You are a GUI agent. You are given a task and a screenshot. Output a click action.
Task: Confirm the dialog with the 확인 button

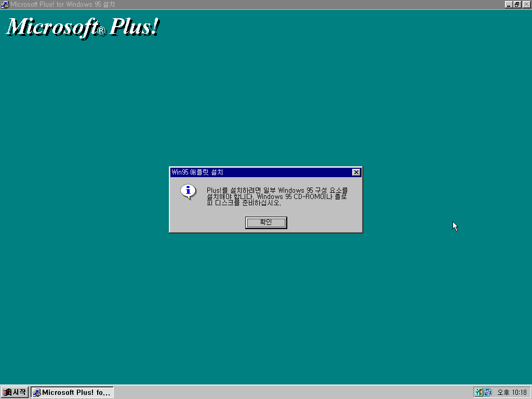pyautogui.click(x=266, y=222)
